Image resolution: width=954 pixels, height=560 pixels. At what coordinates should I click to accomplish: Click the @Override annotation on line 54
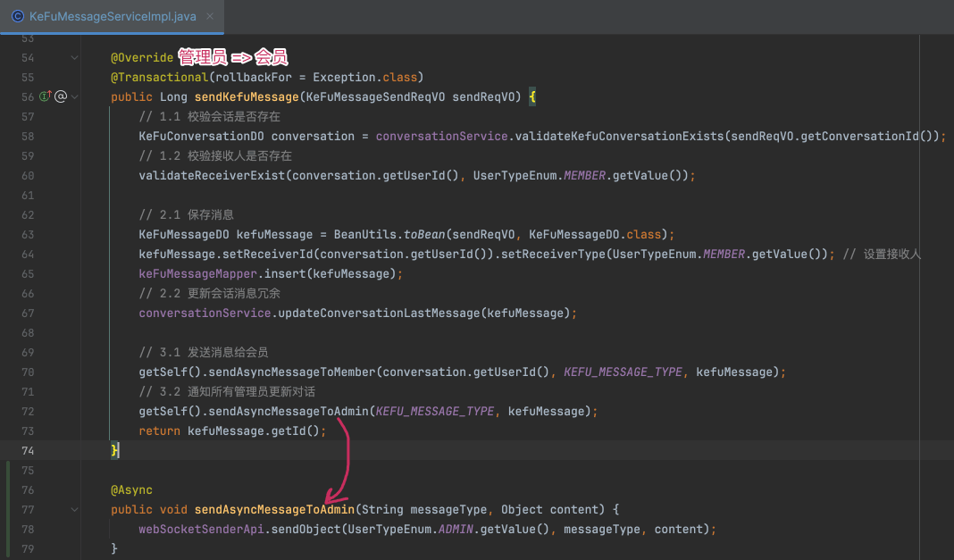pos(141,57)
